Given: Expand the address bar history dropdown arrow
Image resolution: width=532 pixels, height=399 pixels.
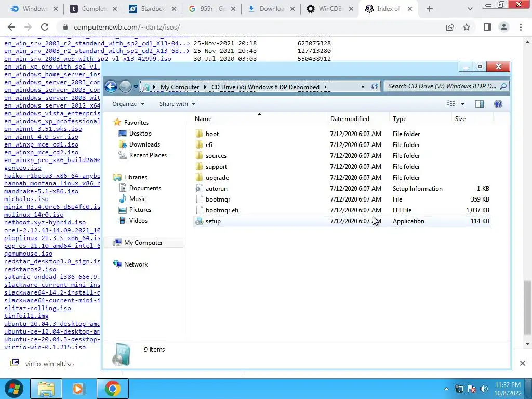Looking at the screenshot, I should (x=363, y=87).
